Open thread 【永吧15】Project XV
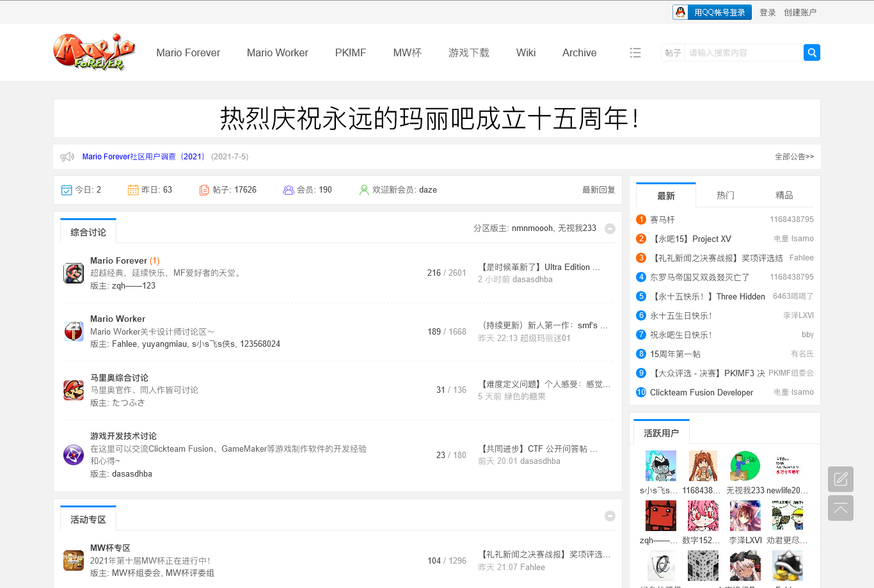 point(690,239)
